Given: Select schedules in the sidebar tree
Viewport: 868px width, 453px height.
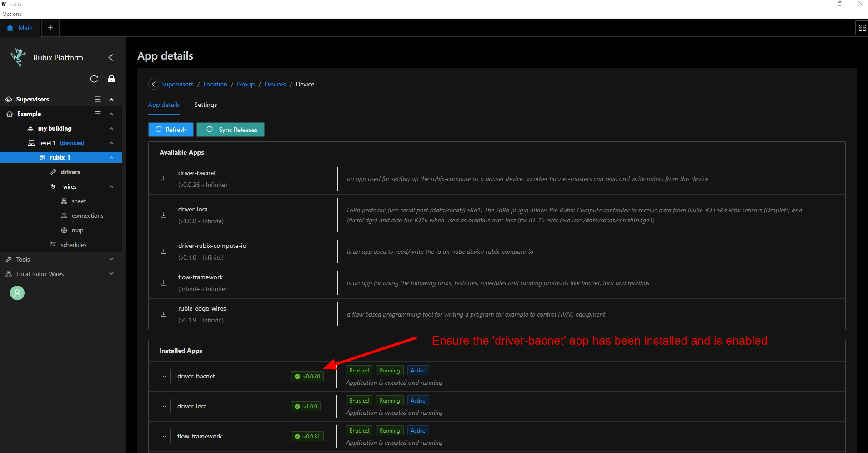Looking at the screenshot, I should [x=73, y=245].
